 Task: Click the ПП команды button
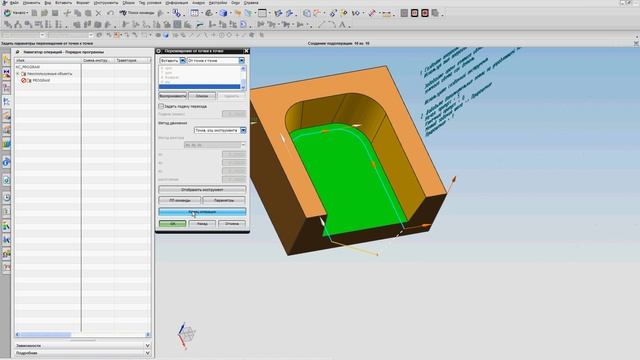(x=180, y=200)
